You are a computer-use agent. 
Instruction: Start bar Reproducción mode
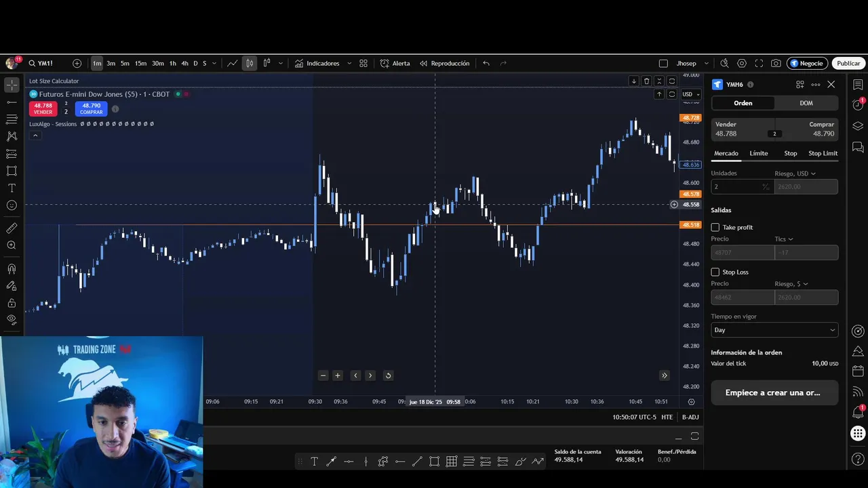tap(444, 63)
